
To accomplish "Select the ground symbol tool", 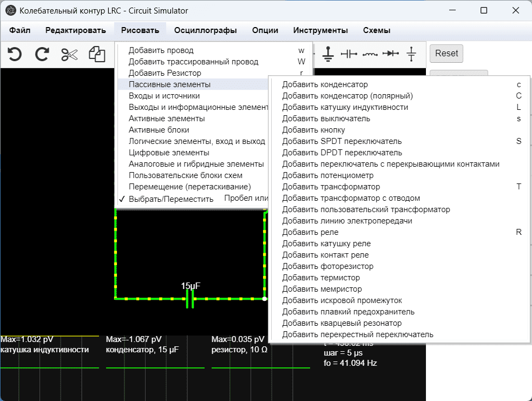I will [x=328, y=54].
